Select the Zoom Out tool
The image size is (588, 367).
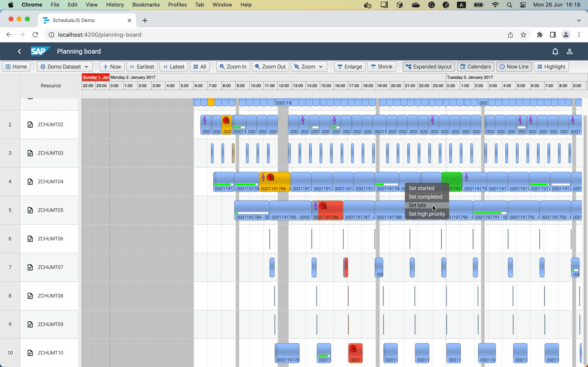[270, 67]
